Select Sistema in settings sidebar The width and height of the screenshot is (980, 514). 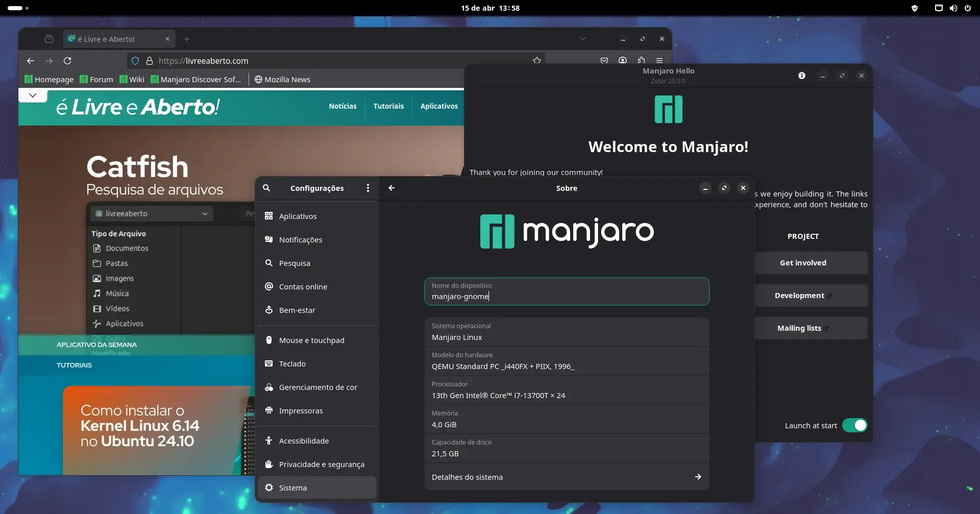317,487
